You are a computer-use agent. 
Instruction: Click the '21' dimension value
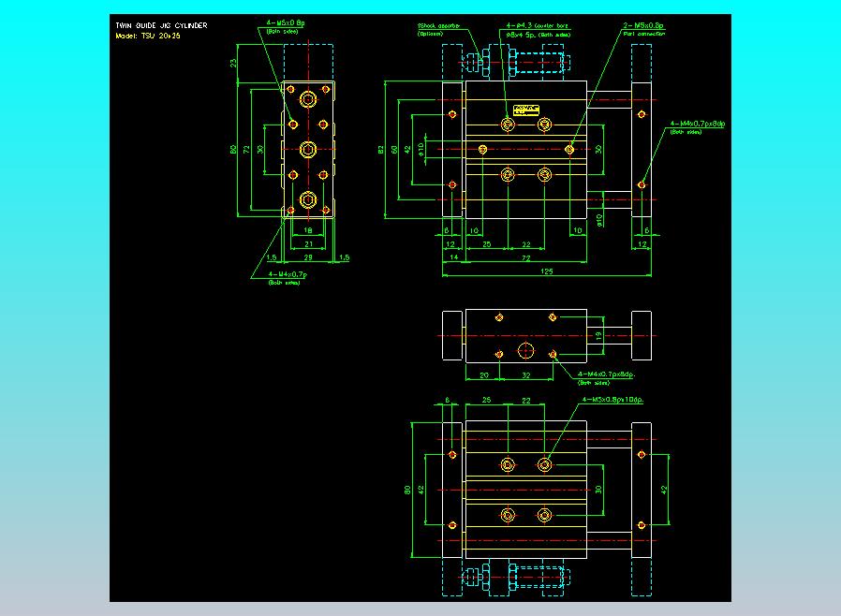click(308, 244)
